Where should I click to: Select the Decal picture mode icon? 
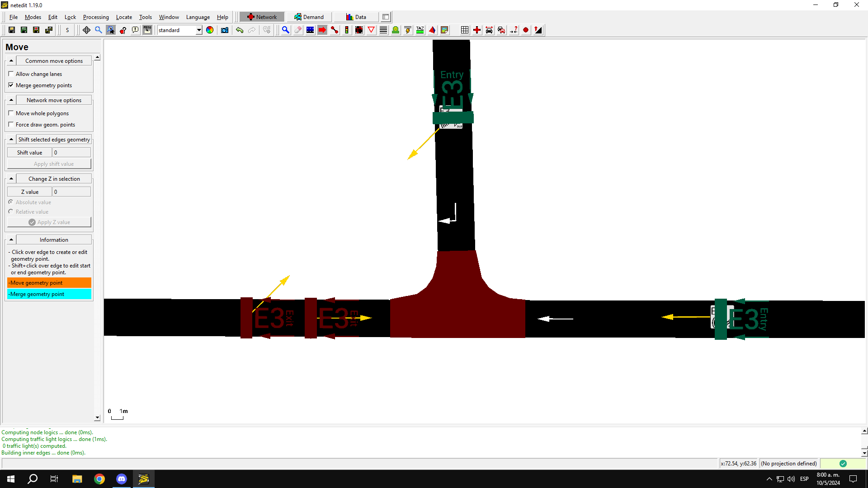click(444, 30)
